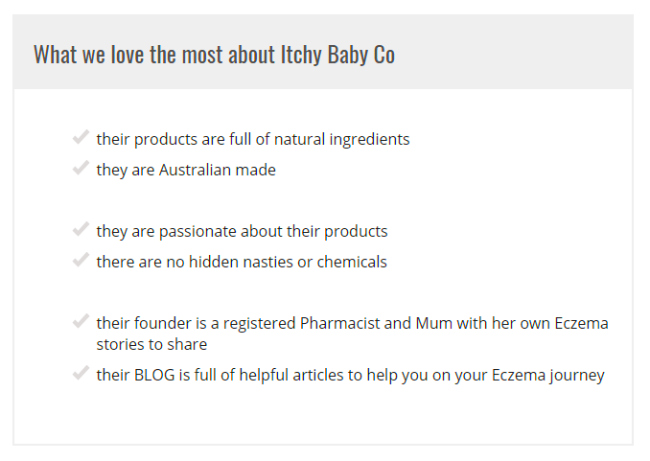Open the BLOG word in last item
Viewport: 650px width, 461px height.
tap(155, 375)
